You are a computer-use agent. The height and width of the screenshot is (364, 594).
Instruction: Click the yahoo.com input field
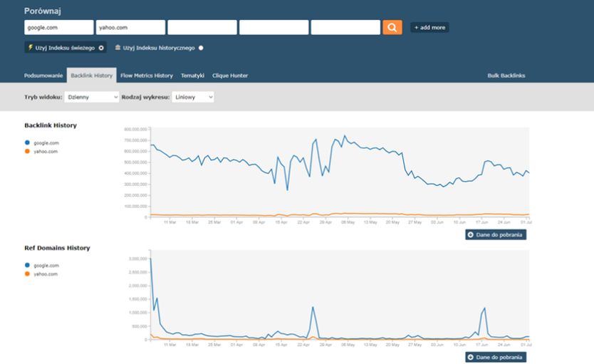tap(130, 27)
